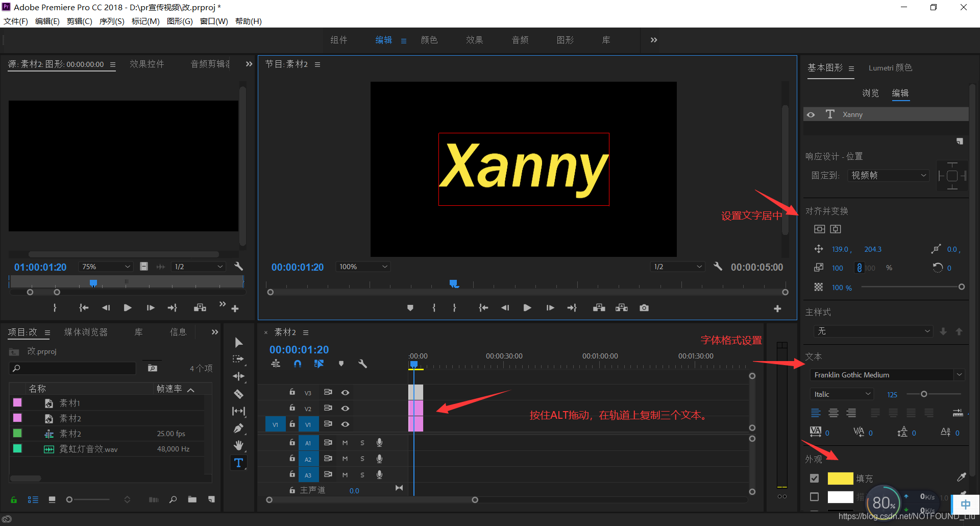Click timeline timecode 00:00:01:20
The width and height of the screenshot is (980, 526).
click(299, 350)
